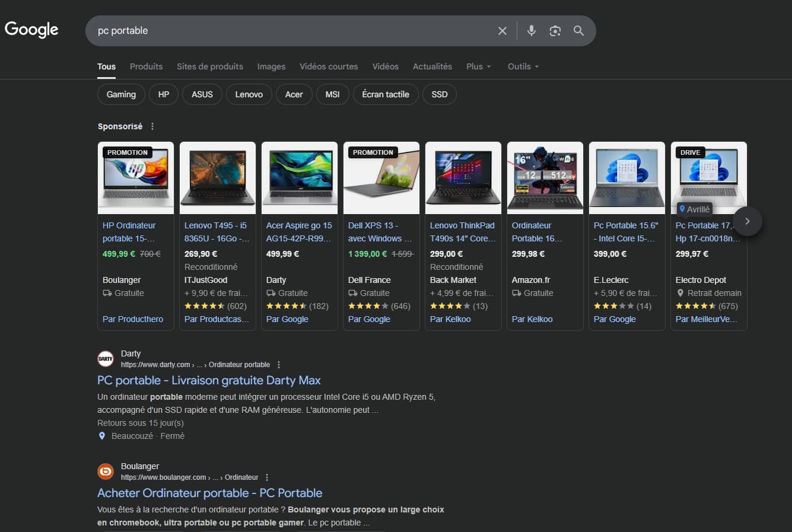
Task: Click the Darty favicon next to its result
Action: [105, 358]
